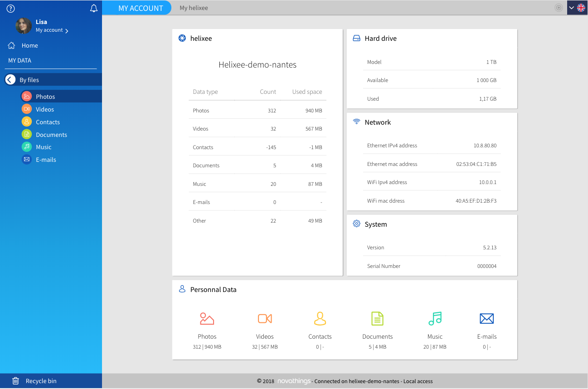
Task: Click the large Contacts person icon
Action: pos(320,319)
